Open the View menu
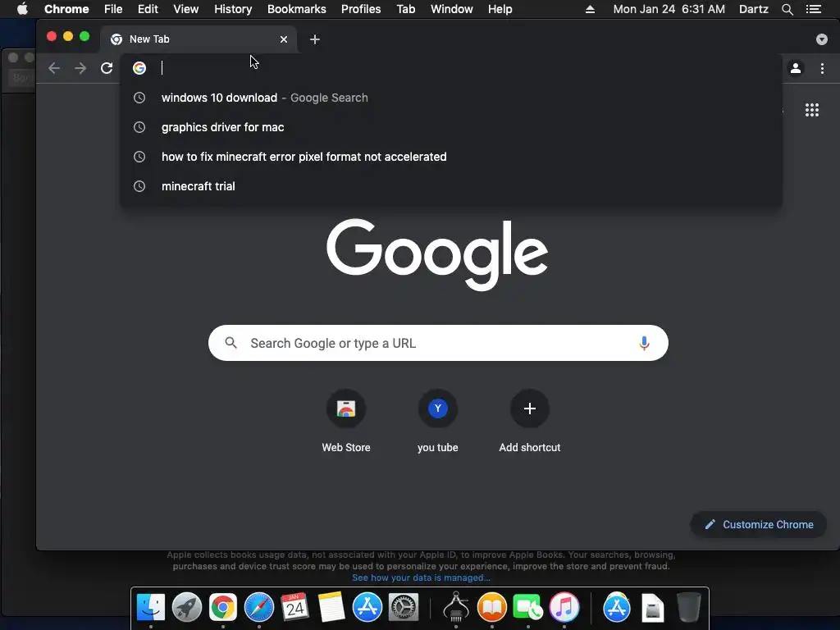Viewport: 840px width, 630px height. (x=186, y=9)
